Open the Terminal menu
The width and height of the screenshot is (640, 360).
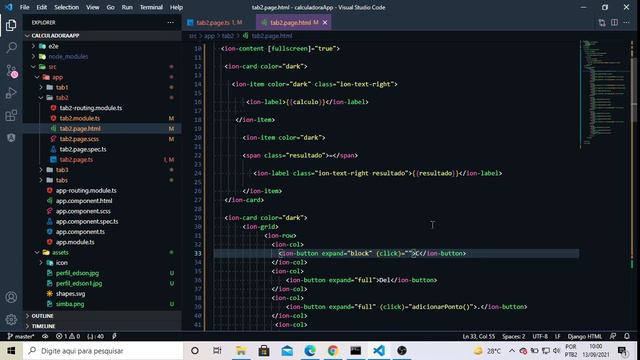click(151, 7)
